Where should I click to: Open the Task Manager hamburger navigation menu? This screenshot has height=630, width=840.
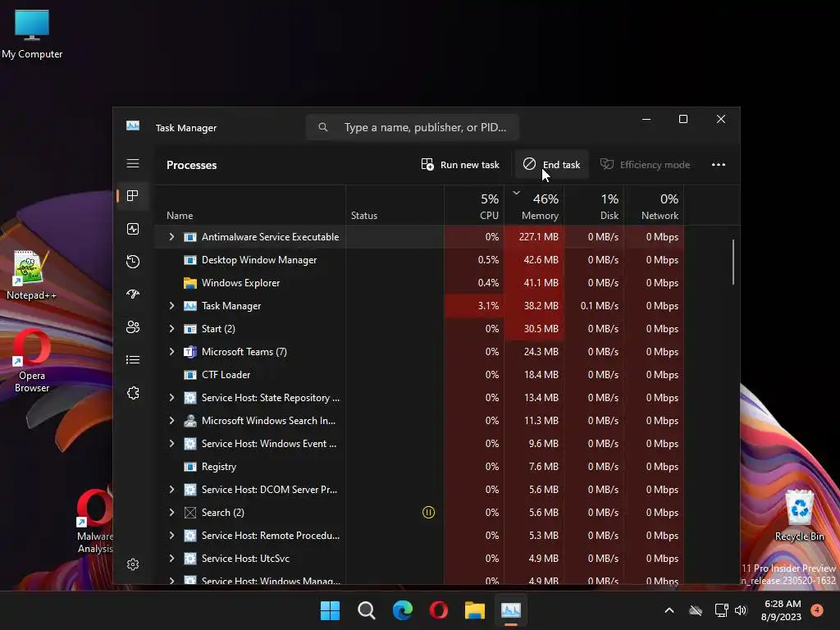click(x=133, y=163)
